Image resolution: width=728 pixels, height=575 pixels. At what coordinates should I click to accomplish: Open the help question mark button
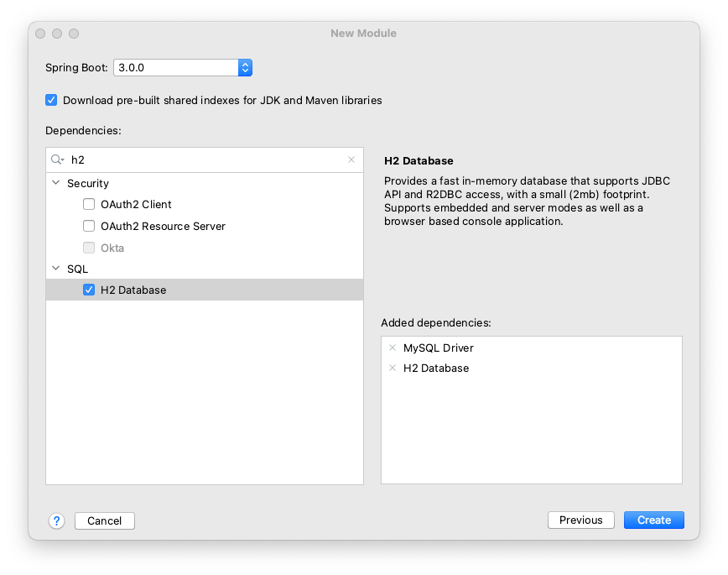point(57,520)
